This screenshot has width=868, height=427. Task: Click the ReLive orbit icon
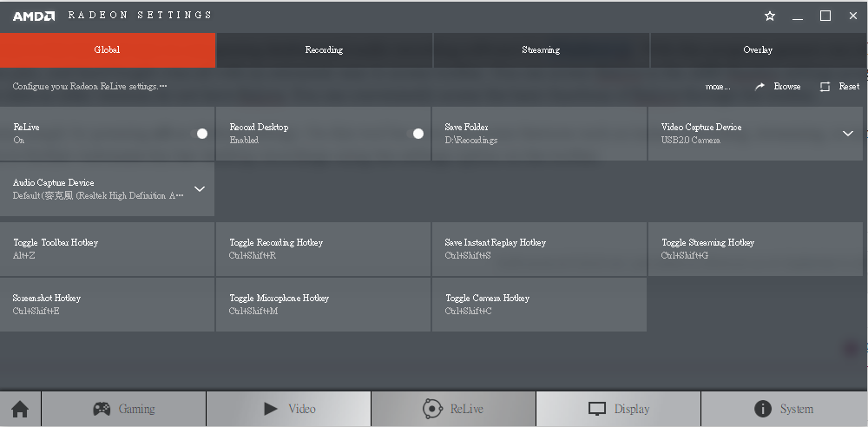click(x=432, y=409)
